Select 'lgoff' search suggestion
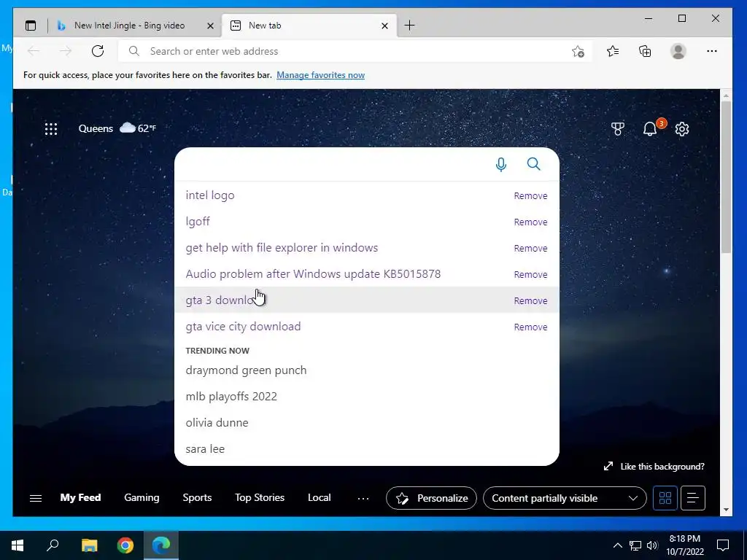Image resolution: width=747 pixels, height=560 pixels. tap(198, 222)
